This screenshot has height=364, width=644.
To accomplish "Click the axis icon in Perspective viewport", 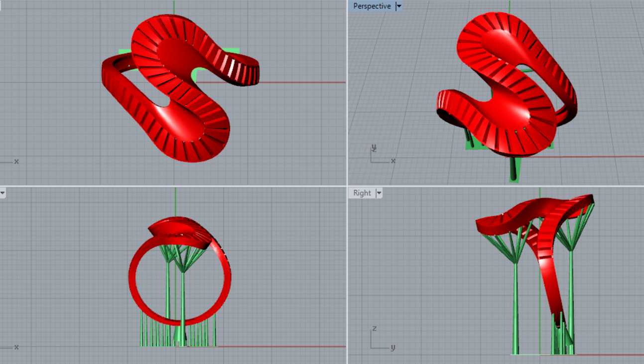I will [381, 155].
